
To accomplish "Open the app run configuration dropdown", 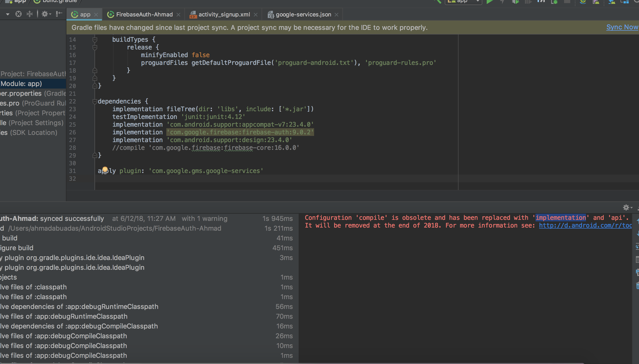I will pyautogui.click(x=463, y=2).
